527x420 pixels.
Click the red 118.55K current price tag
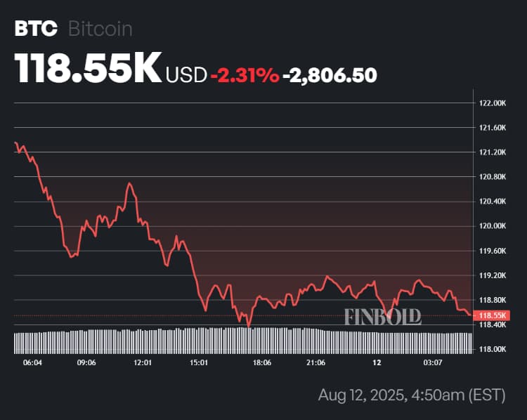coord(492,316)
